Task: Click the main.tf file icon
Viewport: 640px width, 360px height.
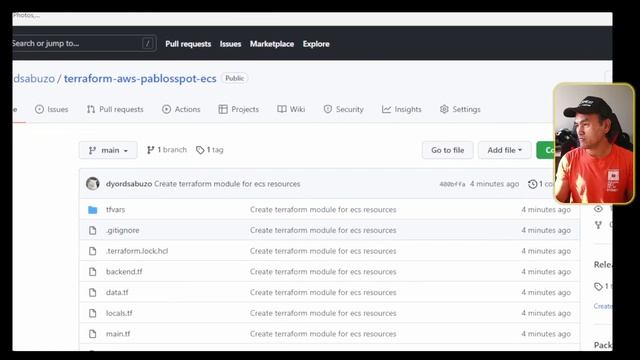Action: [93, 334]
